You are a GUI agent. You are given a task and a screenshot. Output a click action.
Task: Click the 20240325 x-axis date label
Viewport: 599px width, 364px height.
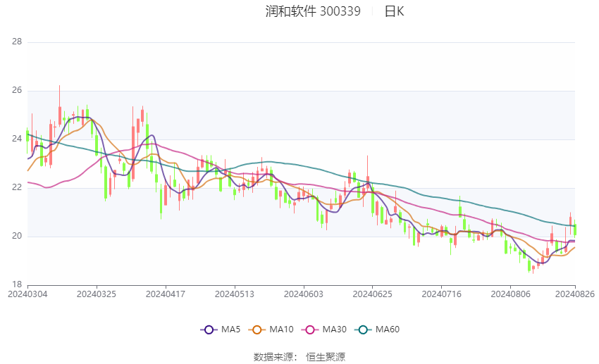pos(97,294)
